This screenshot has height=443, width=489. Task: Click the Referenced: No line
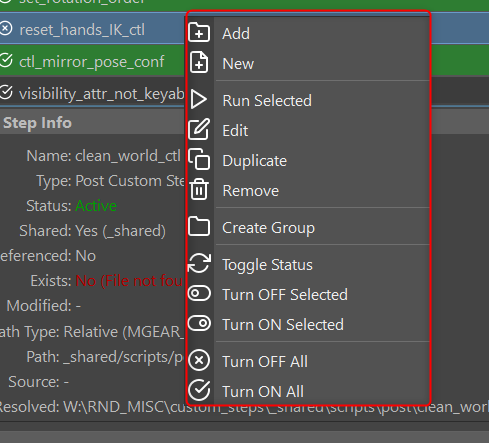pyautogui.click(x=48, y=256)
